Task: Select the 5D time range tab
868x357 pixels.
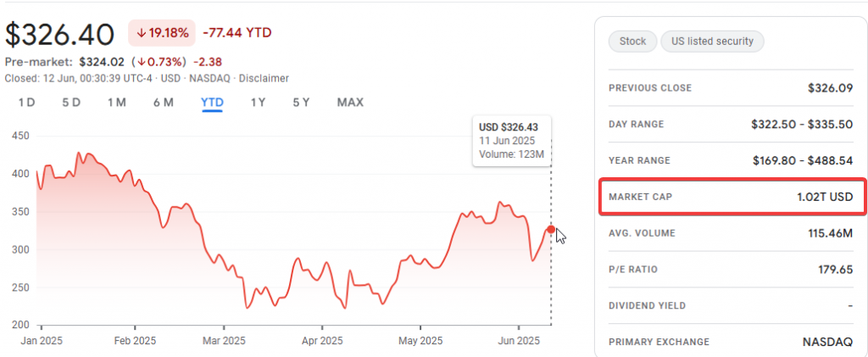Action: [71, 103]
